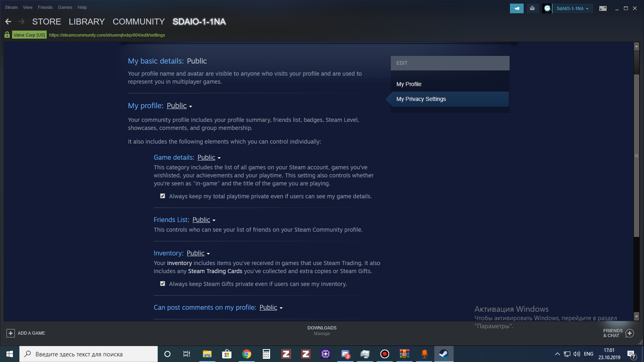Follow the 'Steam Trading Cards' link
The image size is (644, 362).
tap(215, 271)
